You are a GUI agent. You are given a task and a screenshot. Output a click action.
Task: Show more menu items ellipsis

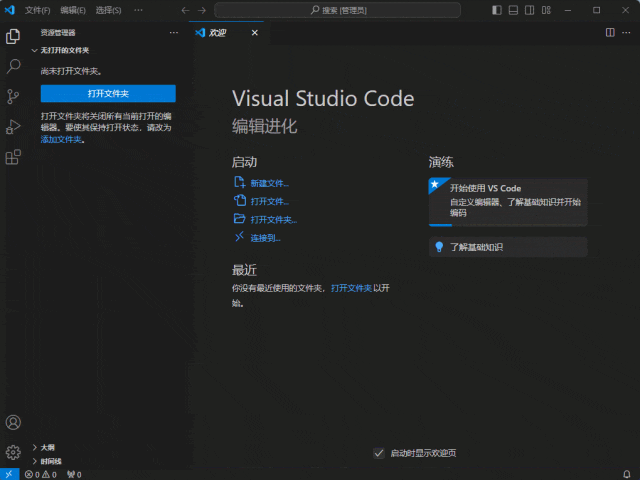(x=138, y=10)
